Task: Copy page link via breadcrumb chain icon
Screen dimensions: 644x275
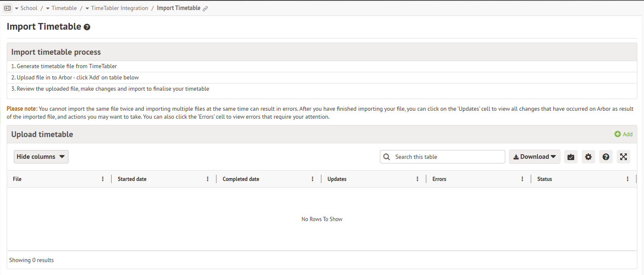Action: click(x=205, y=9)
